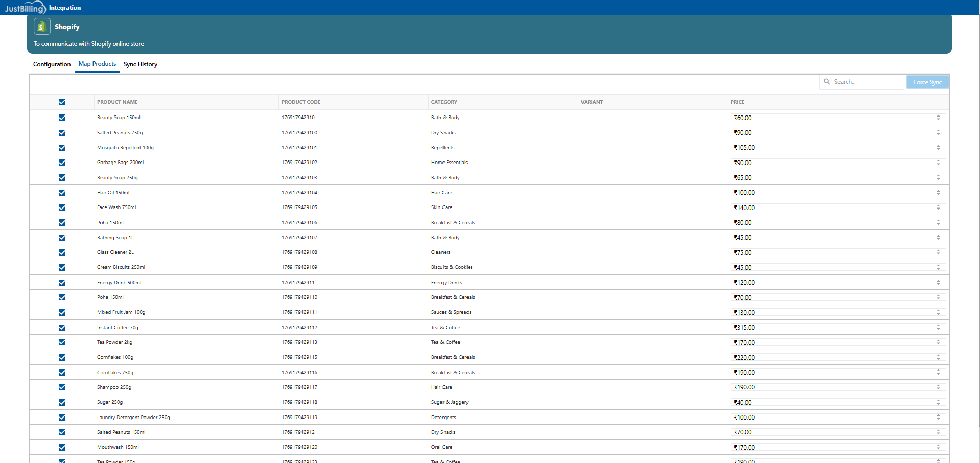
Task: Click price stepper for Sugar 250g
Action: [x=938, y=402]
